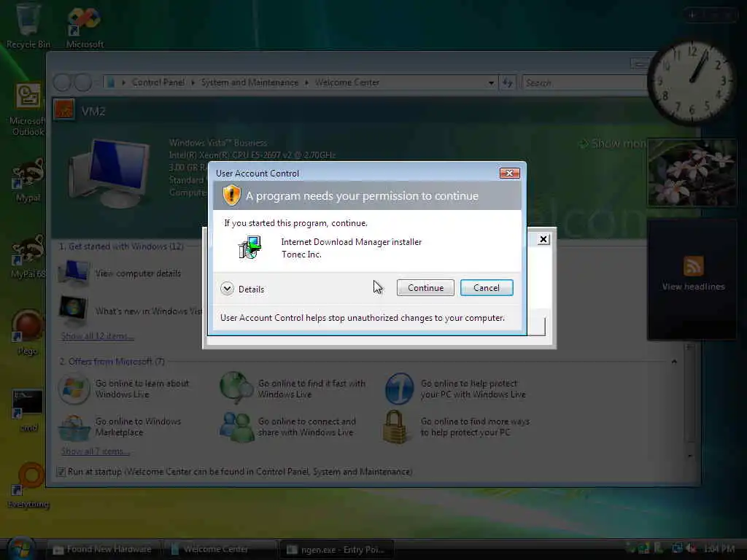Open the address bar history dropdown
Screen dimensions: 747x560
pos(491,83)
